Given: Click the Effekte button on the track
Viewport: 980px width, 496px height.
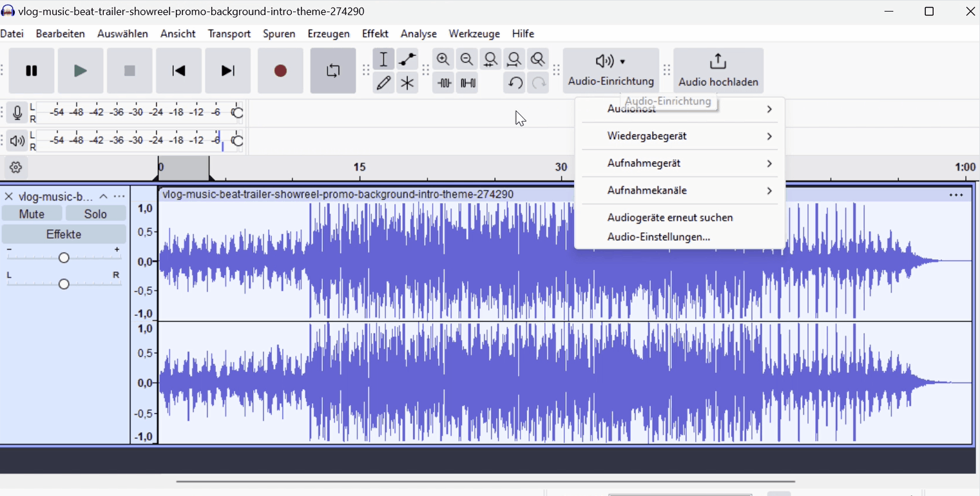Looking at the screenshot, I should [64, 234].
